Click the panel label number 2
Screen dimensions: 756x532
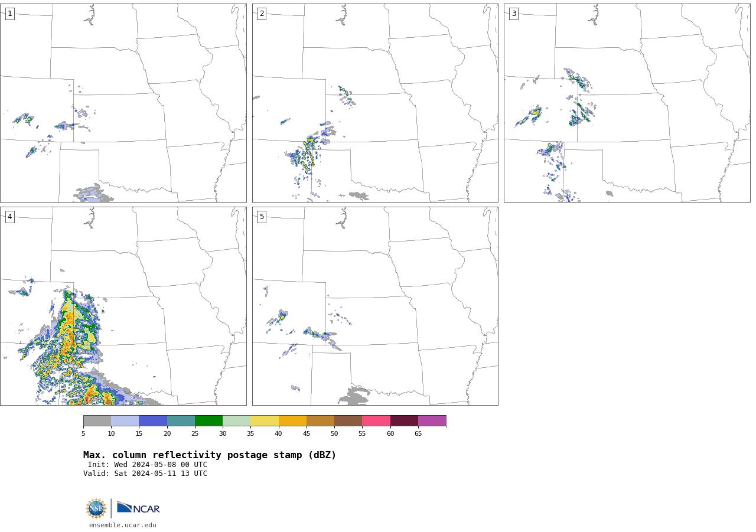pos(262,14)
